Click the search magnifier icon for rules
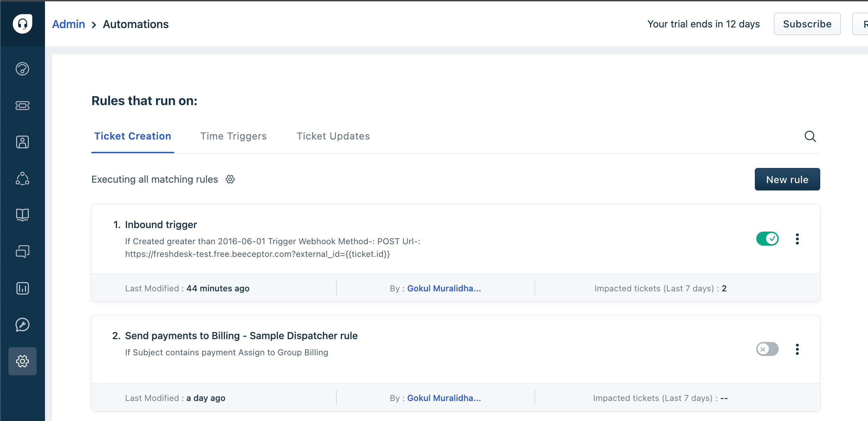The image size is (868, 421). tap(810, 136)
